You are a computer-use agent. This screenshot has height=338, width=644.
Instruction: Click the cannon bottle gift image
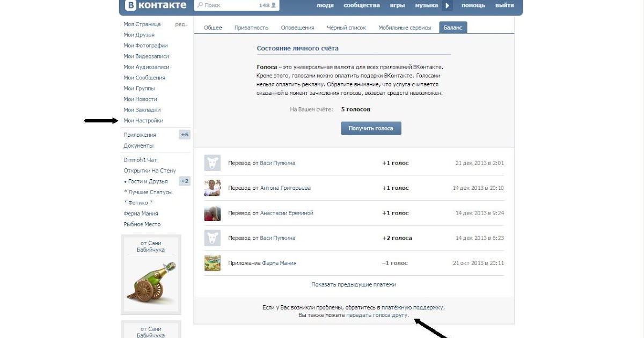pos(150,281)
